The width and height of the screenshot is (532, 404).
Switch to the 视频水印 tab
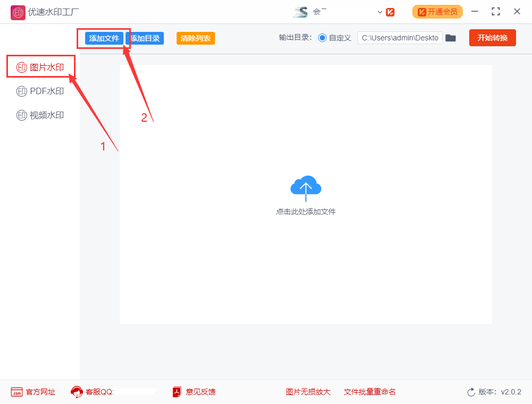pos(45,115)
